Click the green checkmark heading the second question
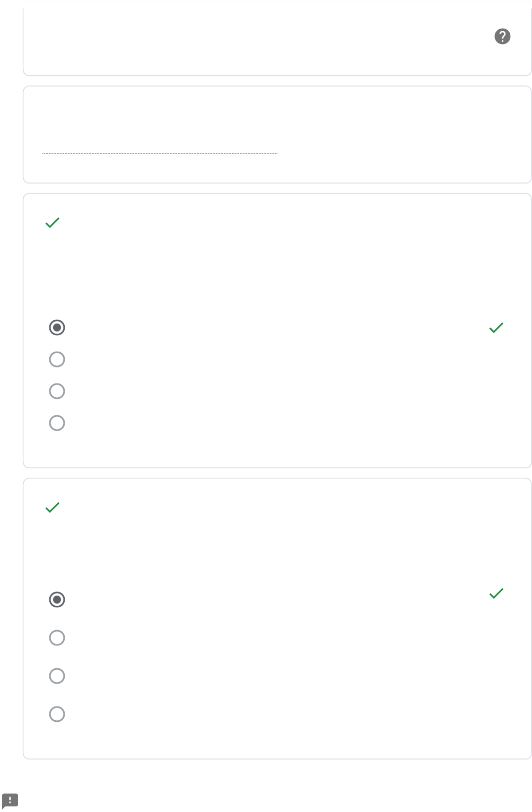 (53, 508)
